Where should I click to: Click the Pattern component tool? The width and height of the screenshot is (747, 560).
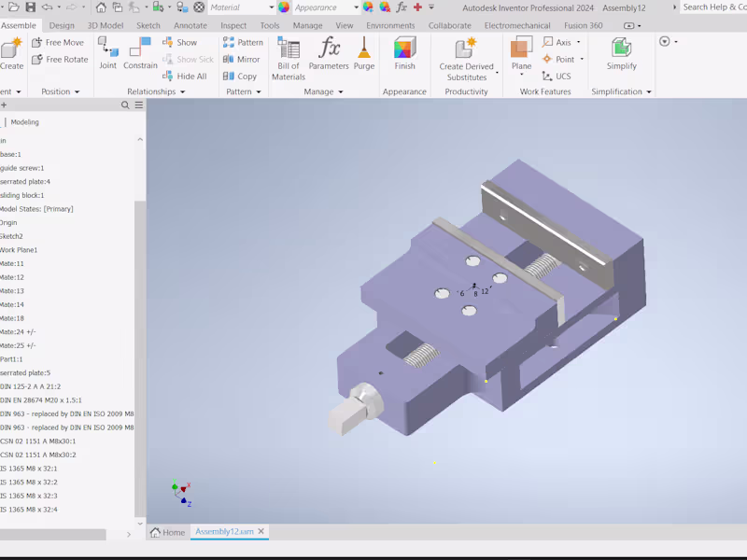pos(243,42)
